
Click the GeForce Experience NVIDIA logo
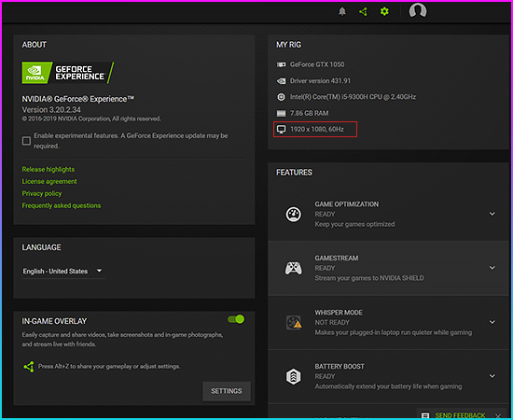tap(68, 73)
